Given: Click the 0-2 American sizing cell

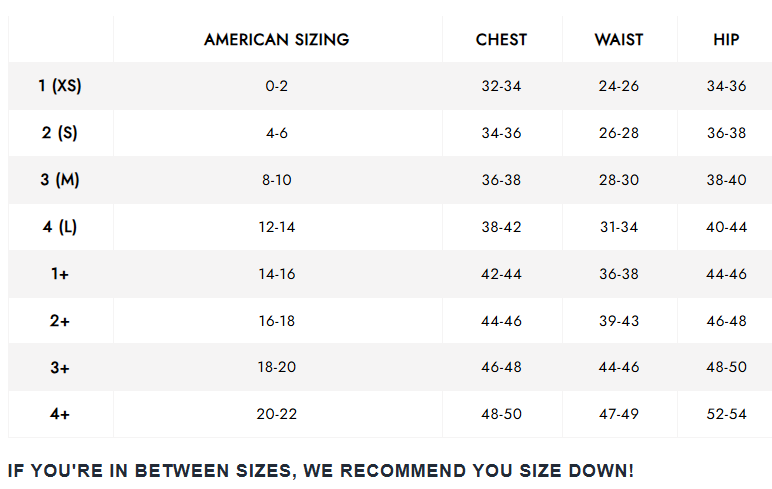Looking at the screenshot, I should [x=277, y=86].
